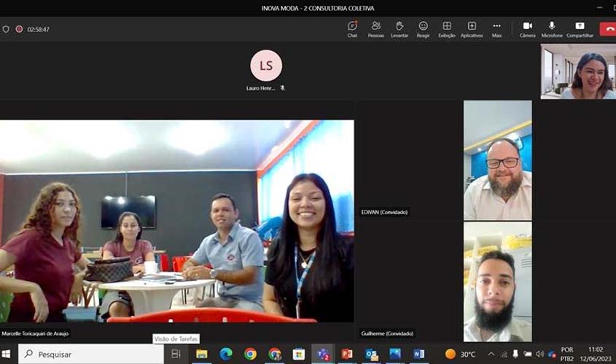The image size is (616, 364).
Task: Open Microsoft Teams from the taskbar
Action: 322,355
